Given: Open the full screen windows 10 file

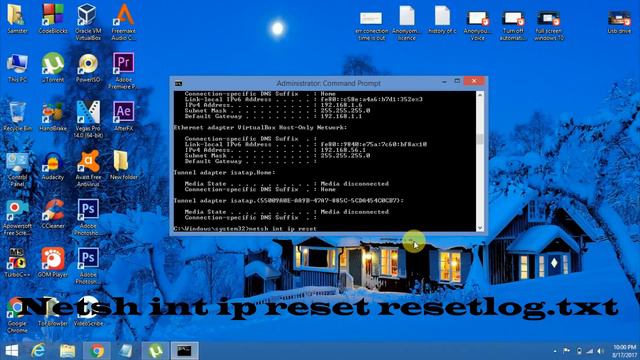Looking at the screenshot, I should coord(549,25).
